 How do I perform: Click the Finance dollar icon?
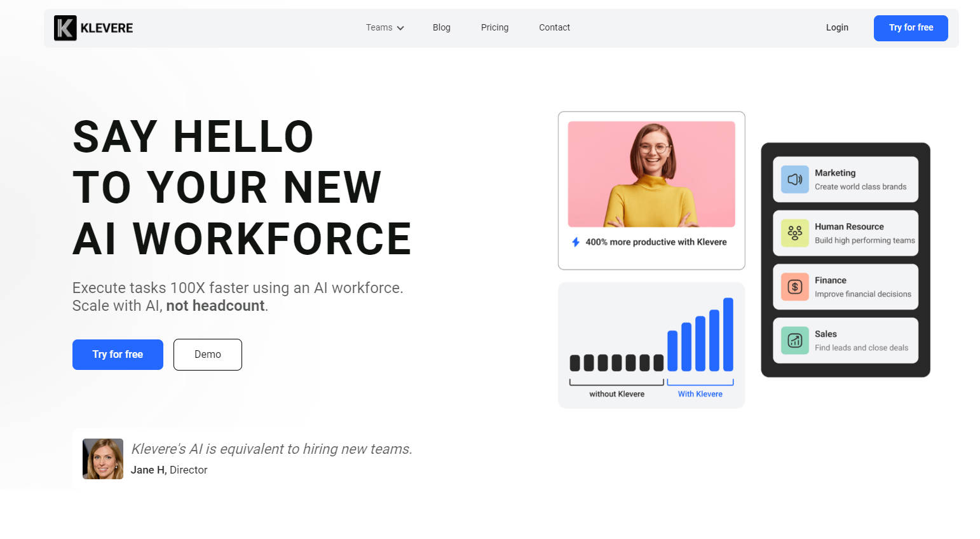(794, 287)
